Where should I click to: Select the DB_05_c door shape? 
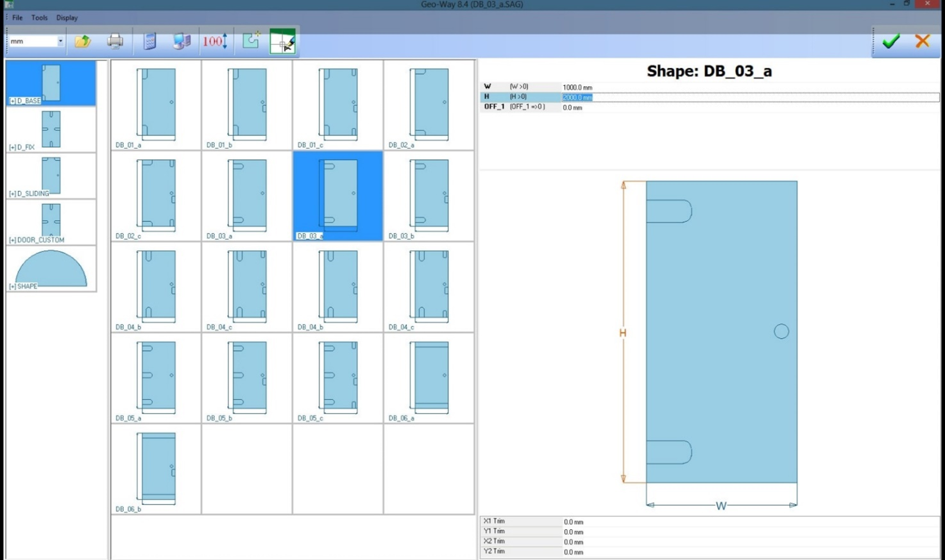pyautogui.click(x=338, y=378)
